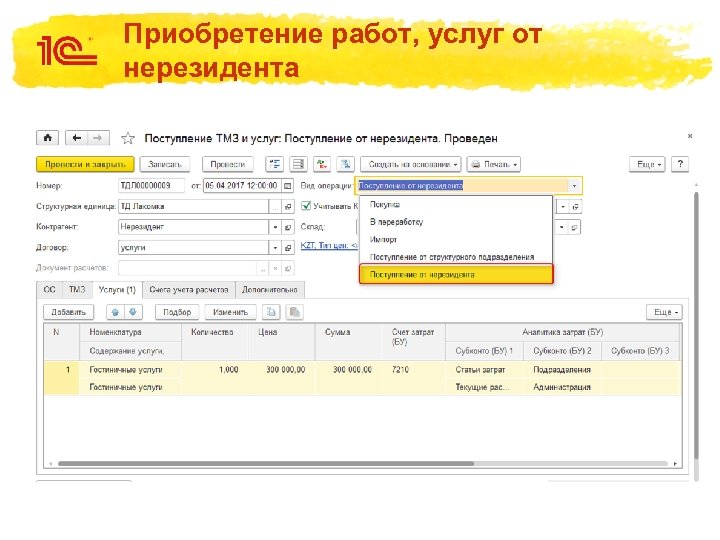
Task: Show Дт/Кт postings icon in the toolbar
Action: tap(322, 164)
